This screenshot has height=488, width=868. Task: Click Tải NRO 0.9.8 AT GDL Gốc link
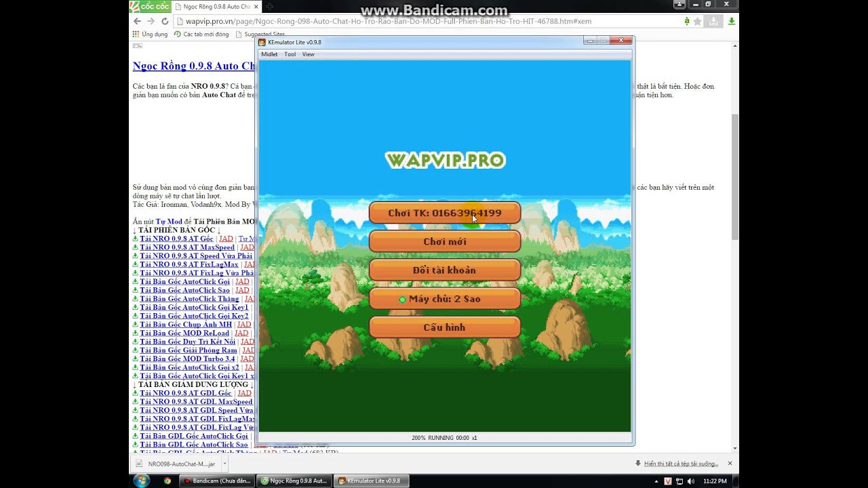[186, 393]
